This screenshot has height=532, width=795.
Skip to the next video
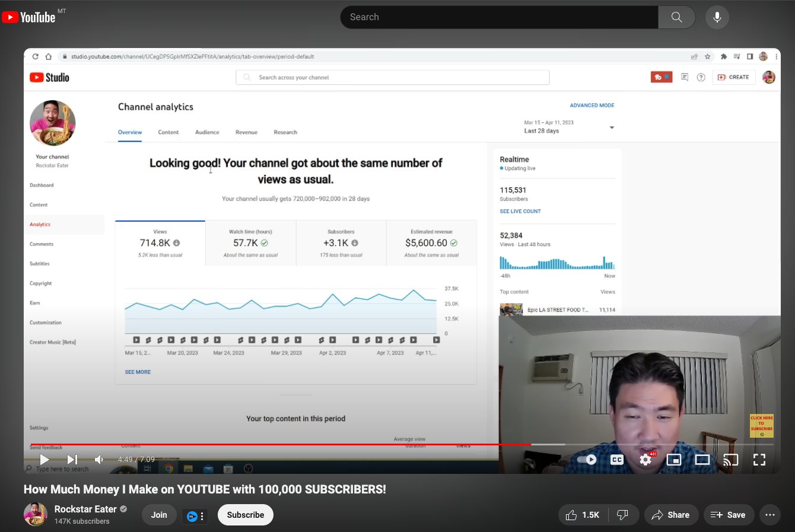pos(72,460)
